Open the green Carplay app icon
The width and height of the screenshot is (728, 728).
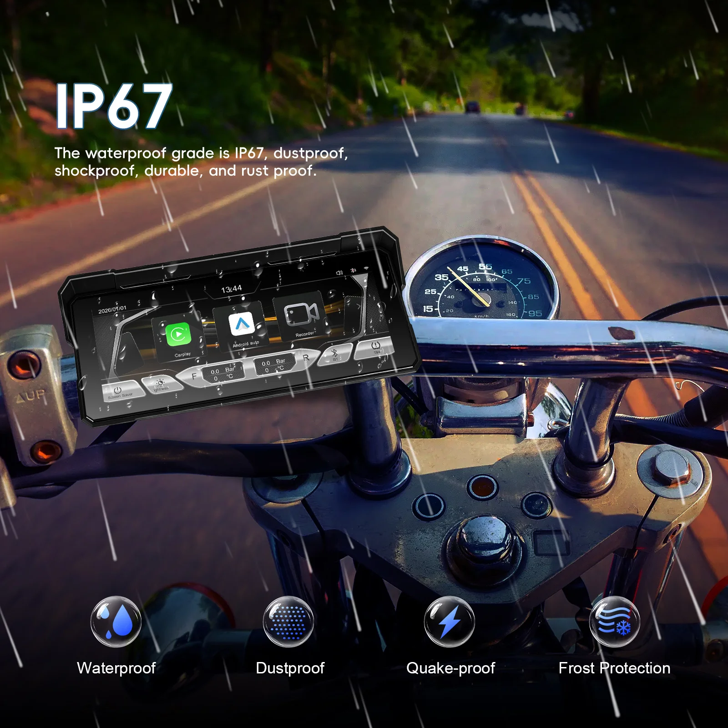click(178, 335)
